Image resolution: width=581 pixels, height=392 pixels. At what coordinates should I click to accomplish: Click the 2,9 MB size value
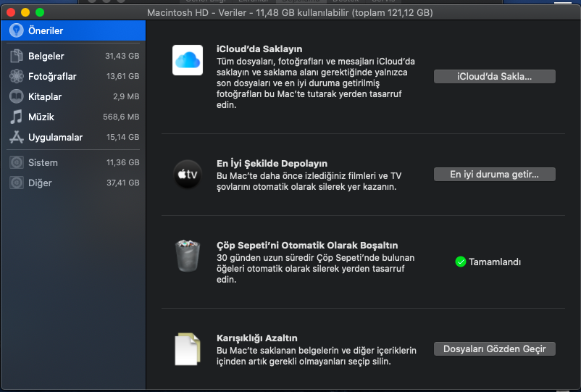coord(126,96)
